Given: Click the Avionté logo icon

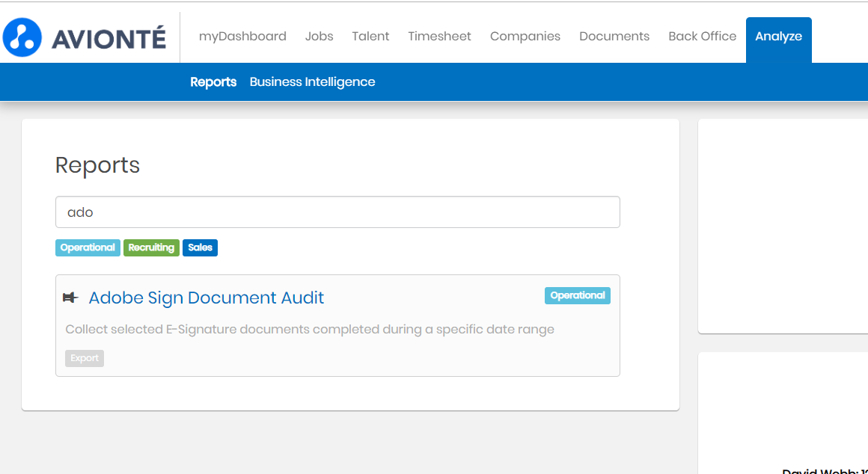Looking at the screenshot, I should [x=22, y=37].
